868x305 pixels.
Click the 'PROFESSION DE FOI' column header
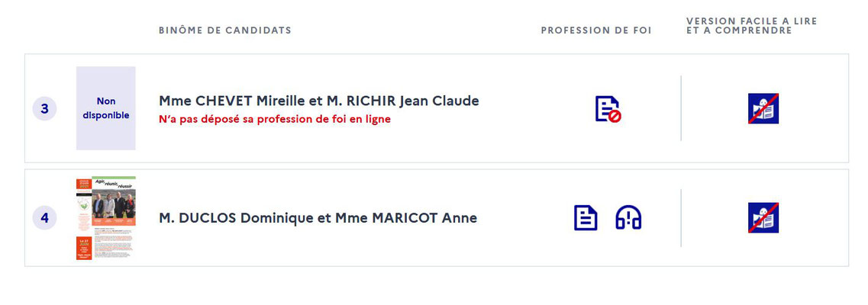coord(596,30)
